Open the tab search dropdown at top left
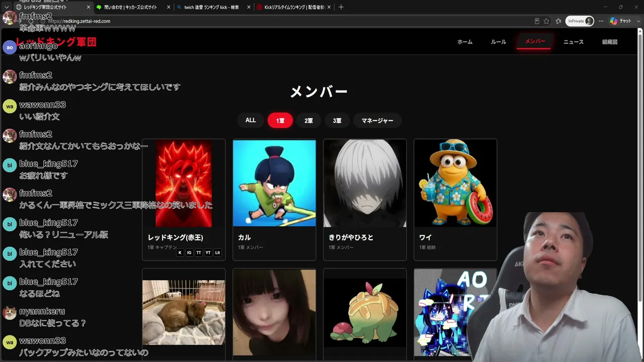644x362 pixels. (x=7, y=7)
